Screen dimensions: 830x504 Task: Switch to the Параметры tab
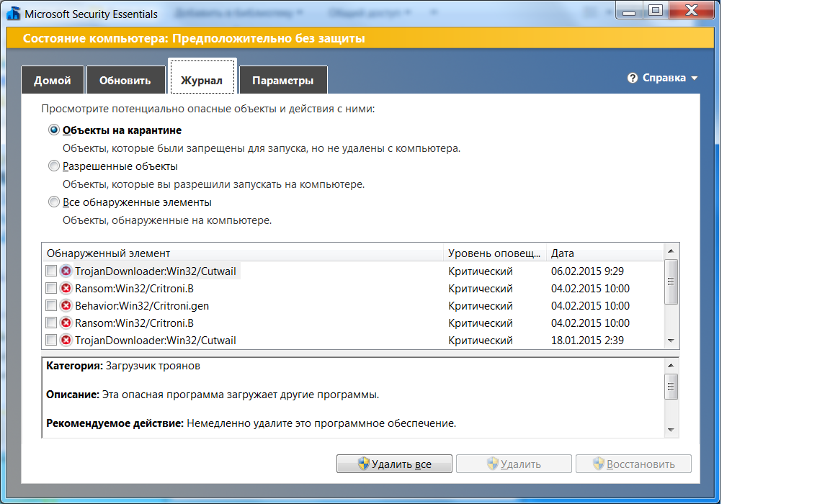coord(283,80)
